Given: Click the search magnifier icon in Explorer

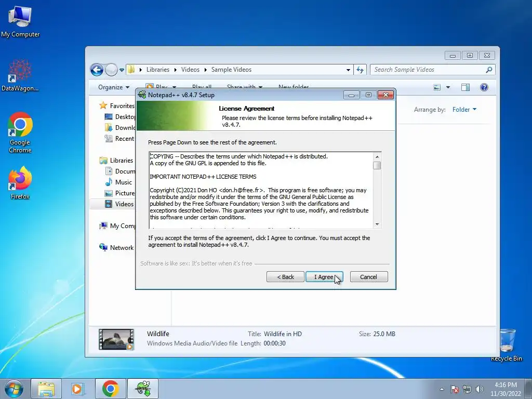Looking at the screenshot, I should click(489, 70).
